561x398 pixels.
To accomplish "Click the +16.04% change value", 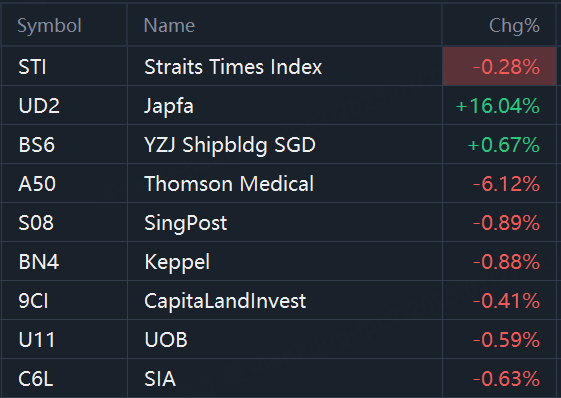I will 498,106.
